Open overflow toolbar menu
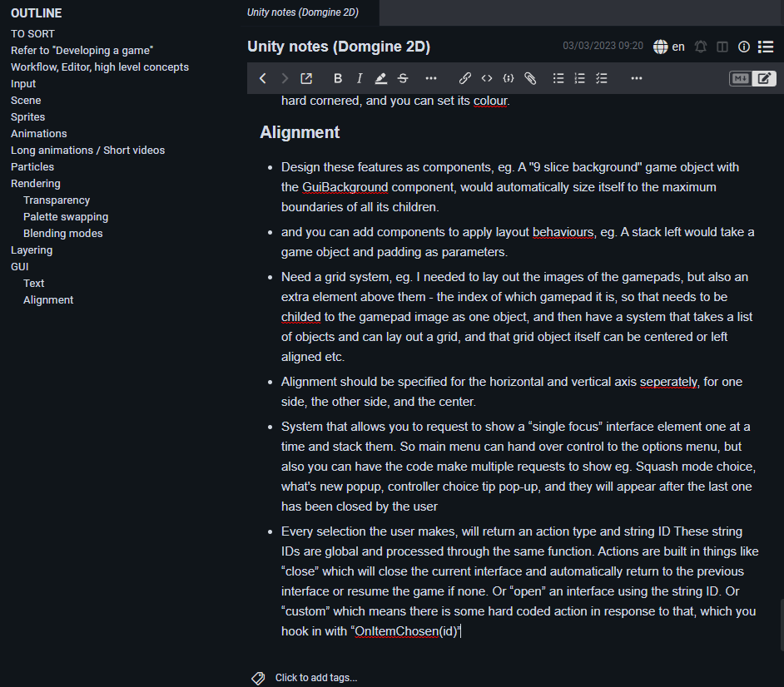Viewport: 784px width, 687px height. 636,78
